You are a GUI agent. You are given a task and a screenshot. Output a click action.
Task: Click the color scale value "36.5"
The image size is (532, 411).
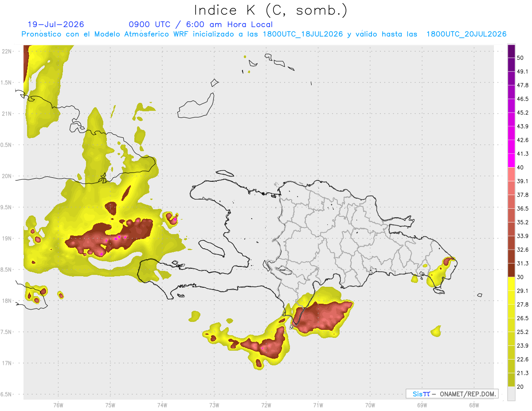(x=523, y=208)
